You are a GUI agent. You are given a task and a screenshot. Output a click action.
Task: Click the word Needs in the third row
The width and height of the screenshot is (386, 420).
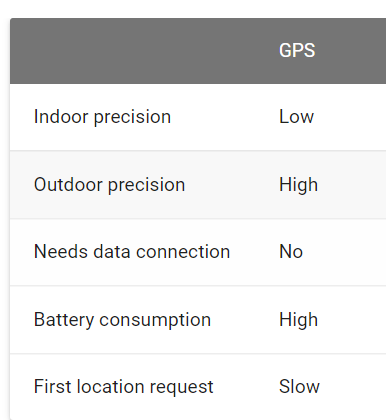(61, 251)
